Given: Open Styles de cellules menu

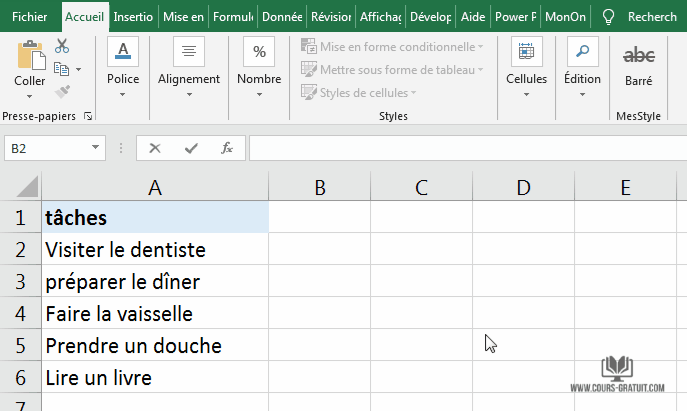Looking at the screenshot, I should (358, 92).
